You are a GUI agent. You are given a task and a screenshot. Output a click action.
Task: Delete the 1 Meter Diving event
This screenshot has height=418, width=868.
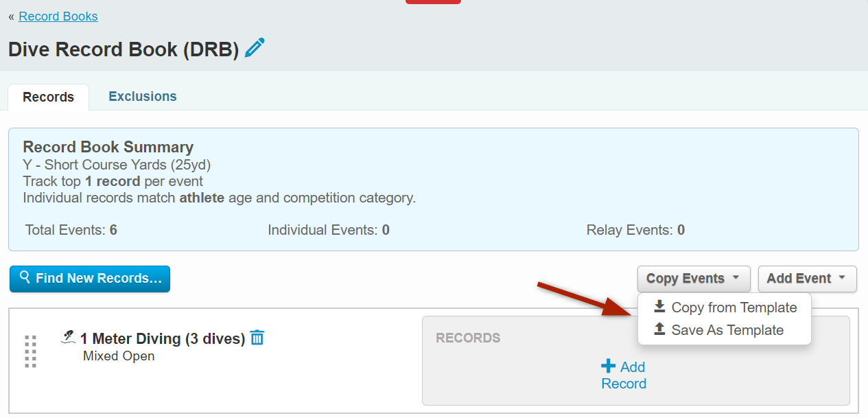pyautogui.click(x=257, y=338)
